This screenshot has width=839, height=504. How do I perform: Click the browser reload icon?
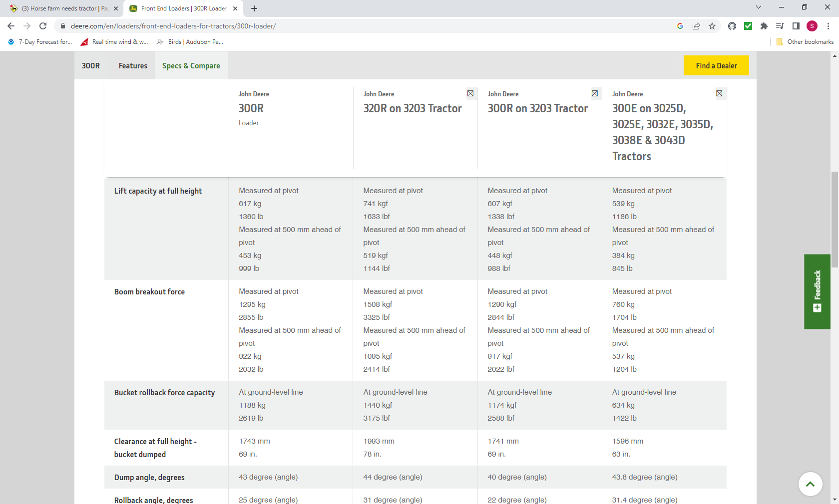tap(43, 26)
